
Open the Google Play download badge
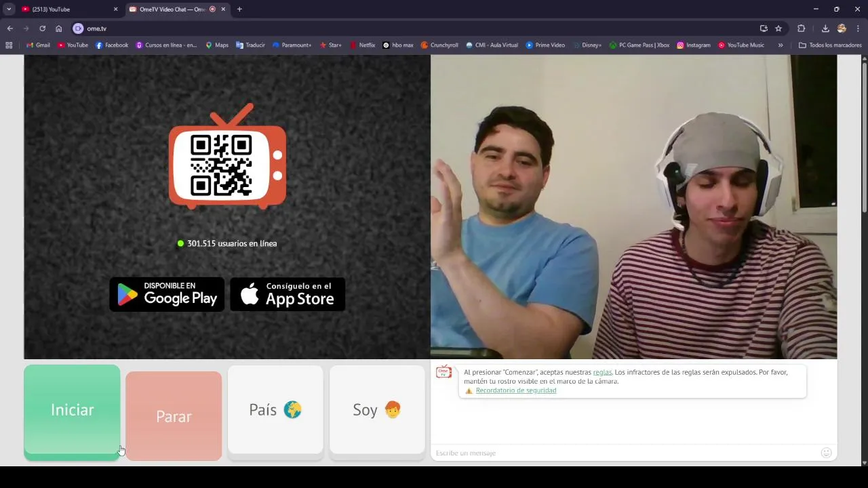[167, 294]
